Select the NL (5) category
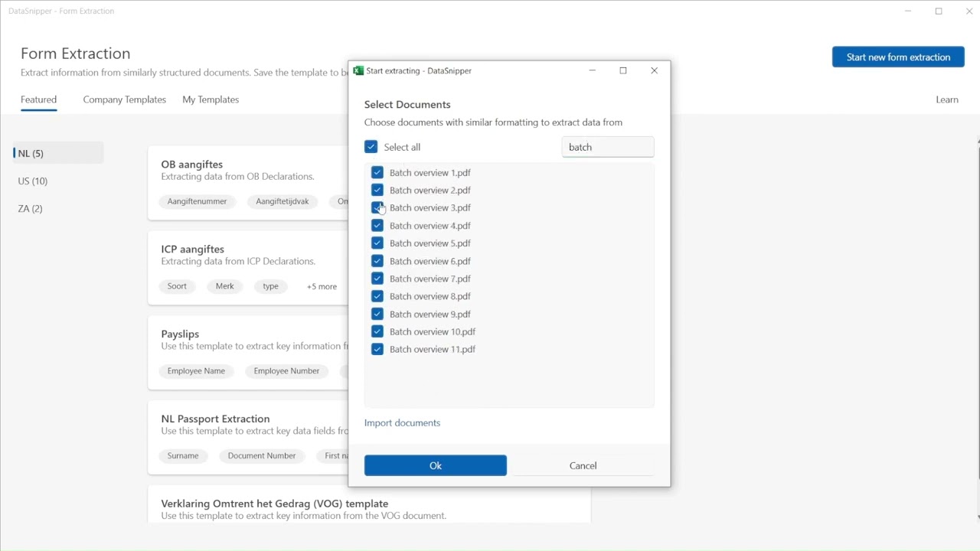This screenshot has height=551, width=980. tap(58, 153)
